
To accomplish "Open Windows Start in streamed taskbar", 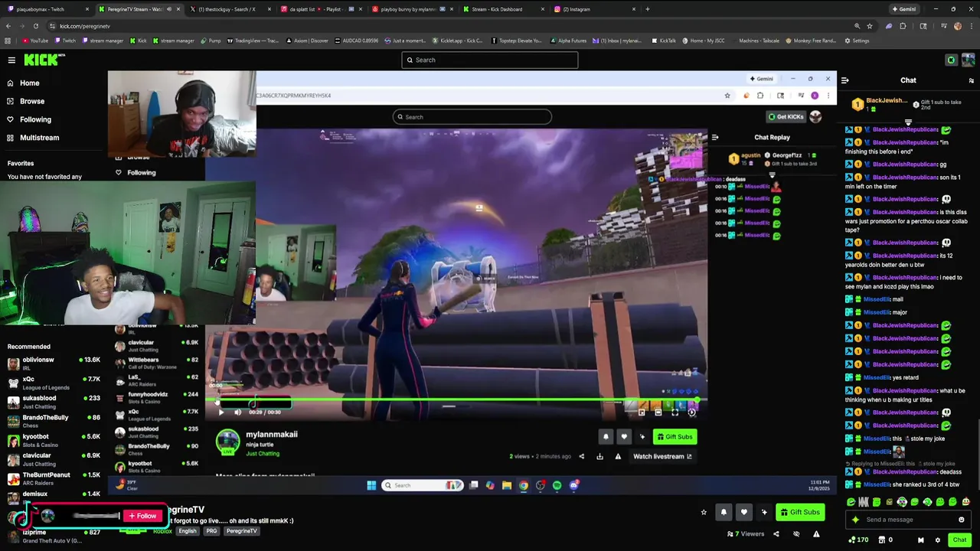I will click(x=371, y=485).
